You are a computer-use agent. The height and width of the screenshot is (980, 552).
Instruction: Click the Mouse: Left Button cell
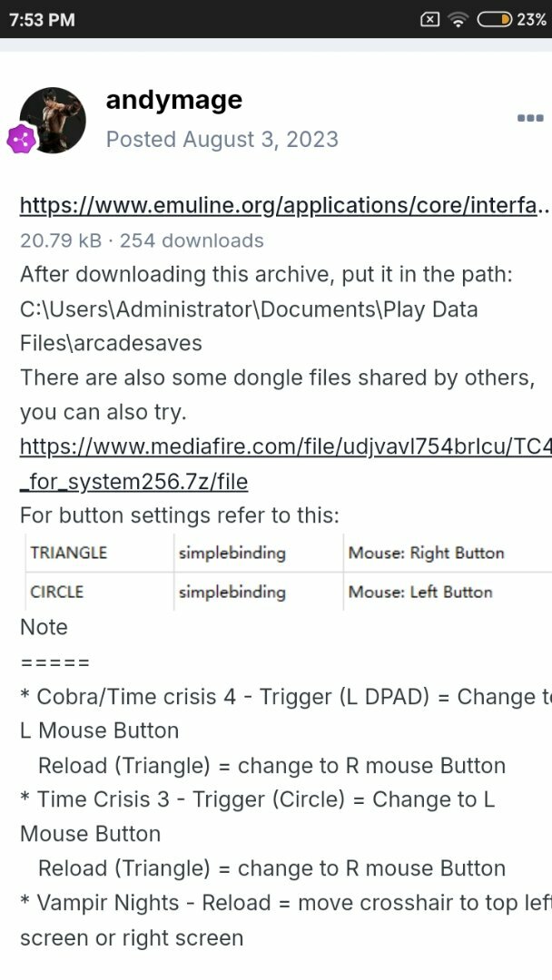point(447,592)
